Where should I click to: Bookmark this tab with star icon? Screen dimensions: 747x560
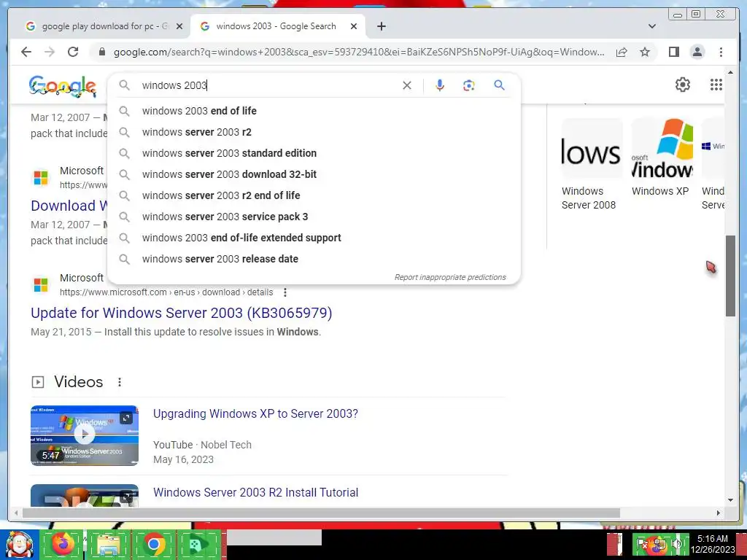(645, 52)
